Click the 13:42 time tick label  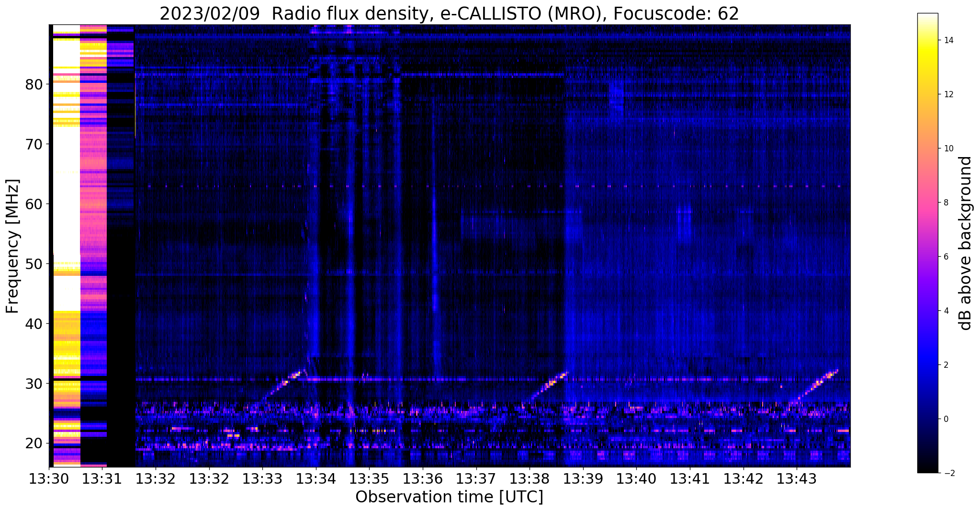(743, 478)
